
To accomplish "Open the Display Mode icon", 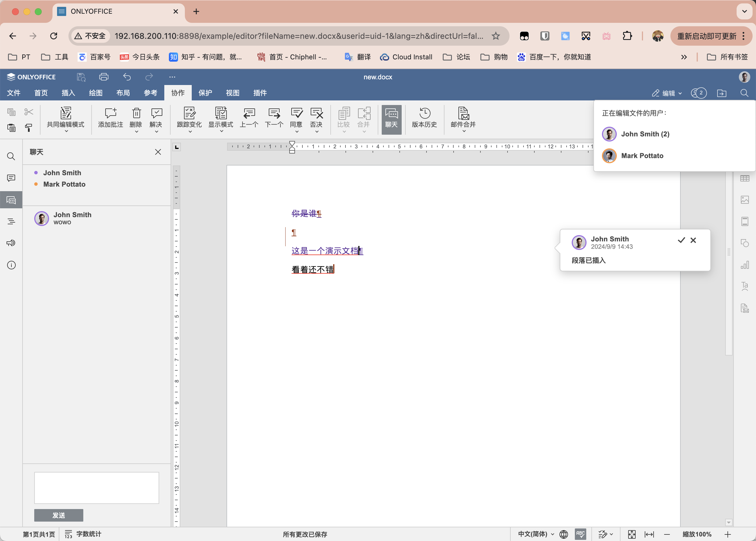I will [221, 113].
